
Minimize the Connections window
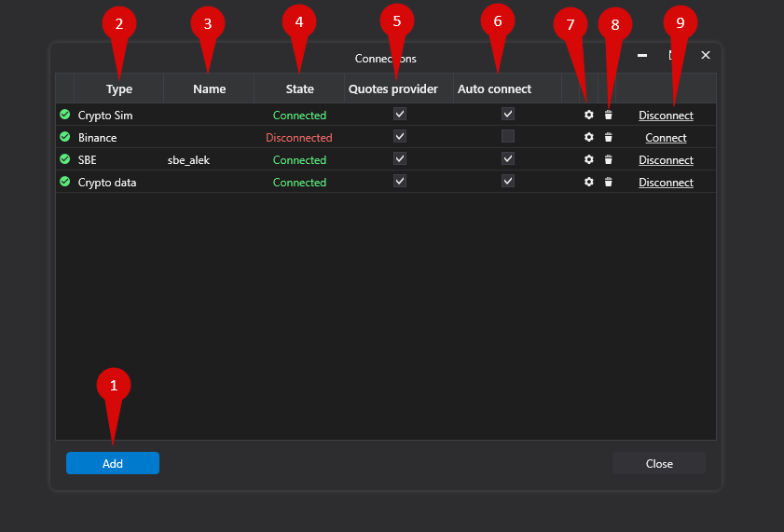point(642,56)
